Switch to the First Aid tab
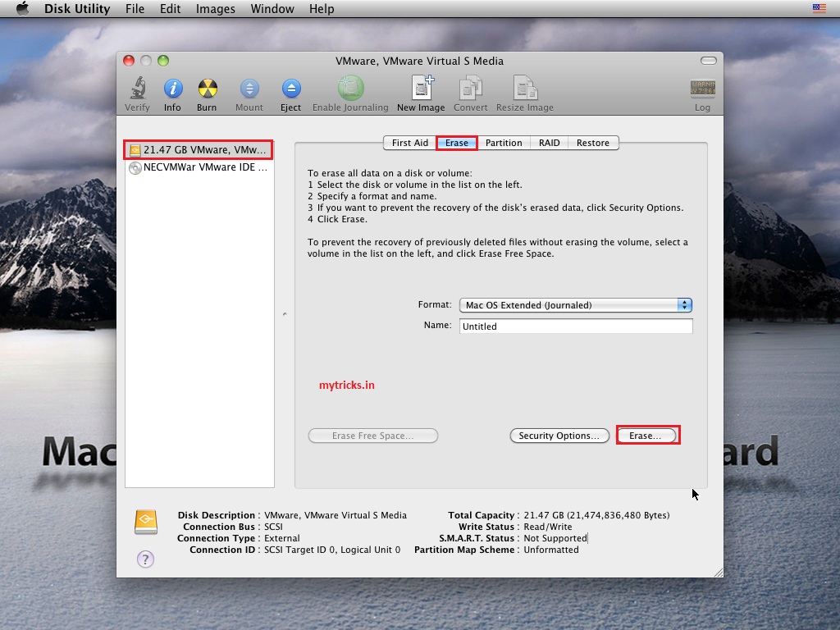 [x=410, y=143]
